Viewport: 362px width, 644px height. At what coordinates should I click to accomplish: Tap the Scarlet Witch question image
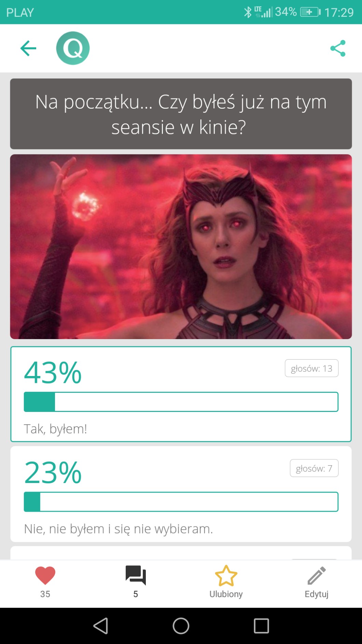(181, 246)
